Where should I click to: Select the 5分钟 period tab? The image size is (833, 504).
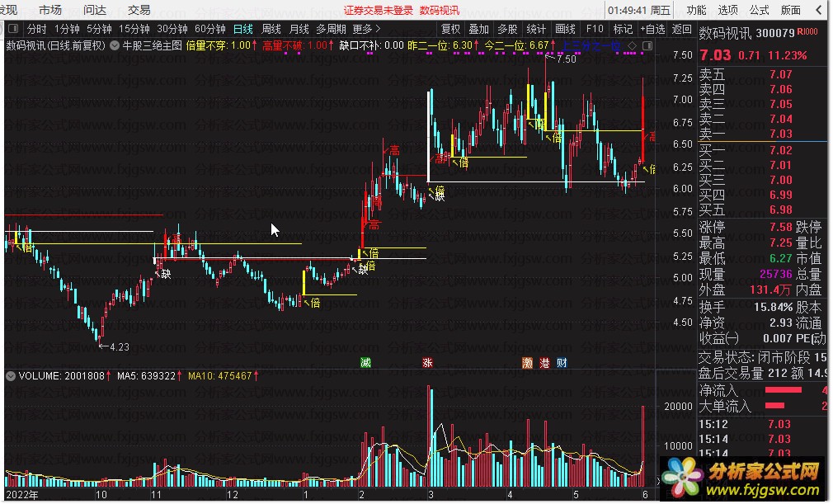coord(99,29)
